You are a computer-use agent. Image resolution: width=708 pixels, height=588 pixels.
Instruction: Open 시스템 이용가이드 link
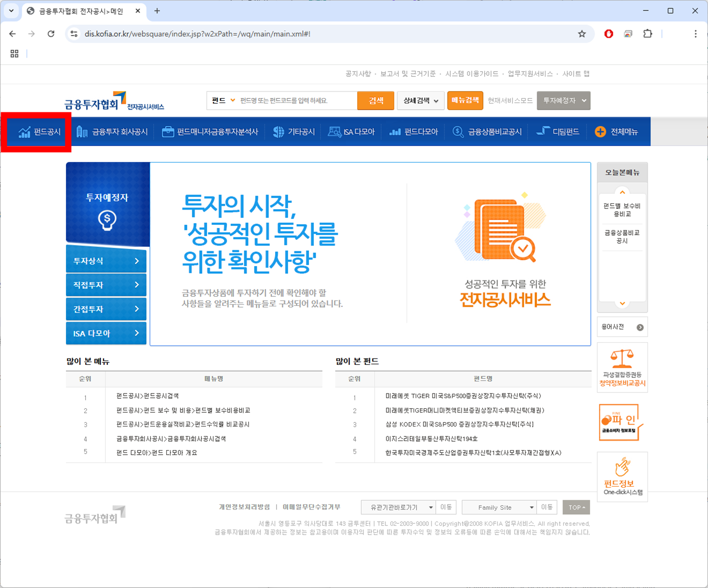pos(472,74)
